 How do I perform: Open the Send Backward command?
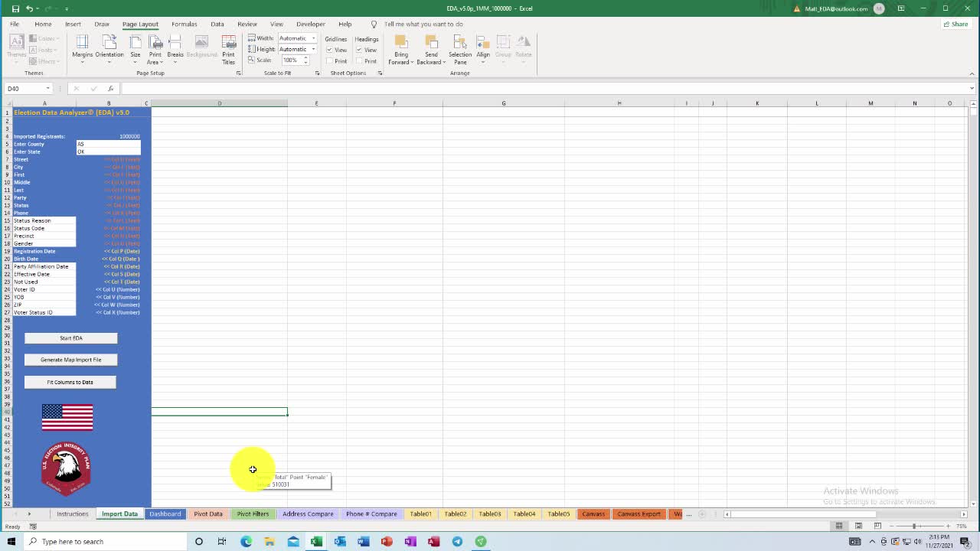coord(431,50)
